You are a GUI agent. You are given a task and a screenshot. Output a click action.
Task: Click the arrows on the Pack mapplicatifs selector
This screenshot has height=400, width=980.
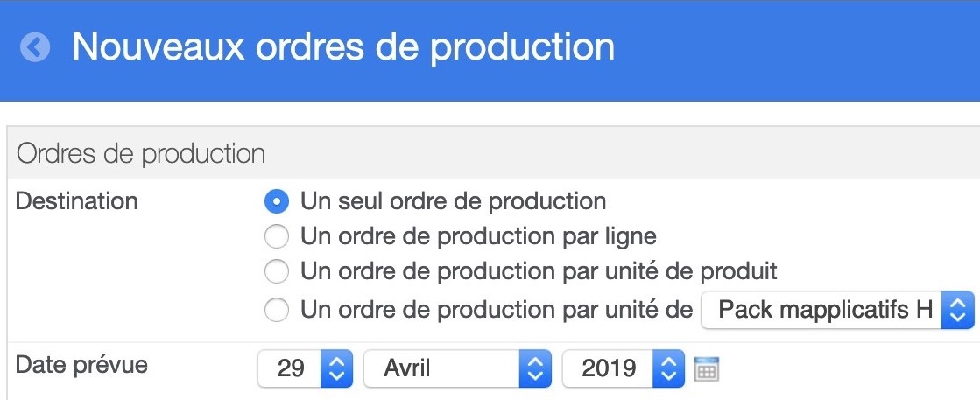click(x=957, y=309)
